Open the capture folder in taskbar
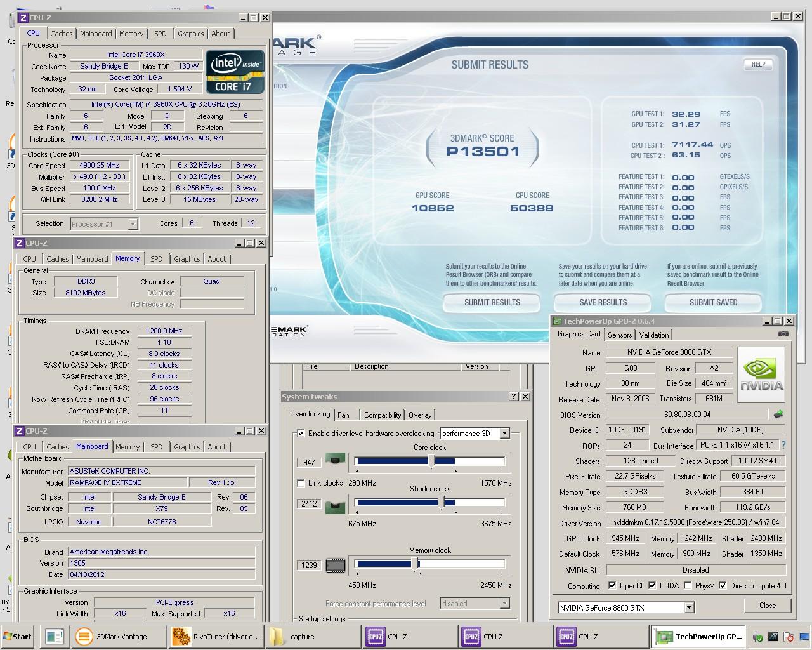 tap(313, 637)
